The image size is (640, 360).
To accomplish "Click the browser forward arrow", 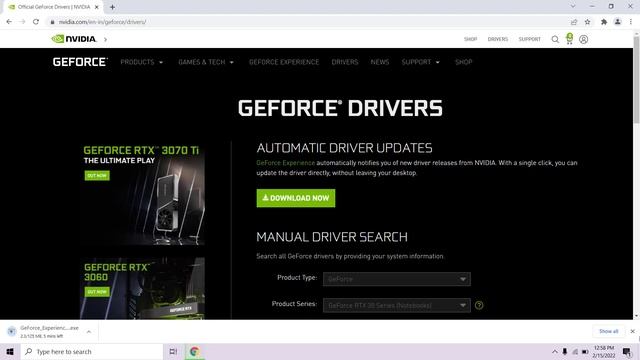I will pyautogui.click(x=22, y=22).
